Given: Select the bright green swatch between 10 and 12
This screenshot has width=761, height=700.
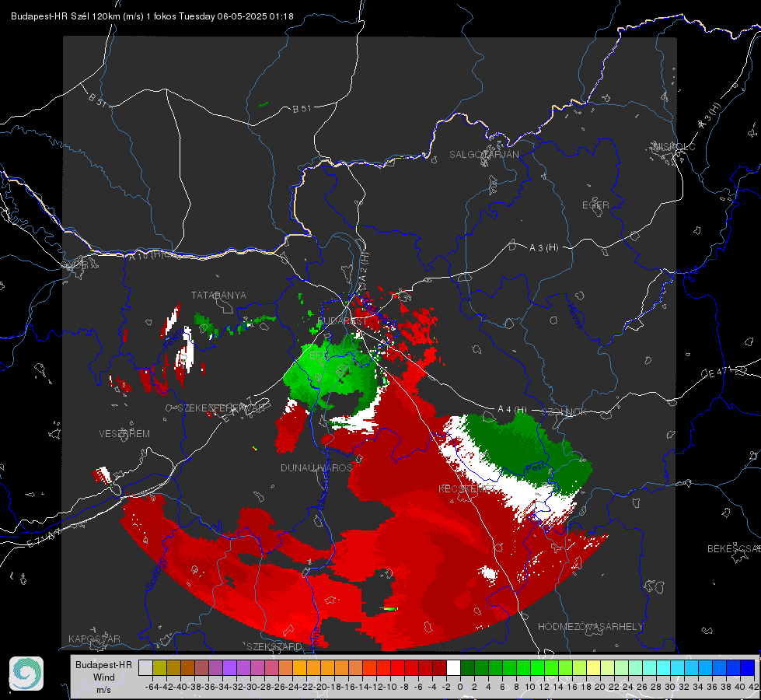Looking at the screenshot, I should pyautogui.click(x=537, y=668).
